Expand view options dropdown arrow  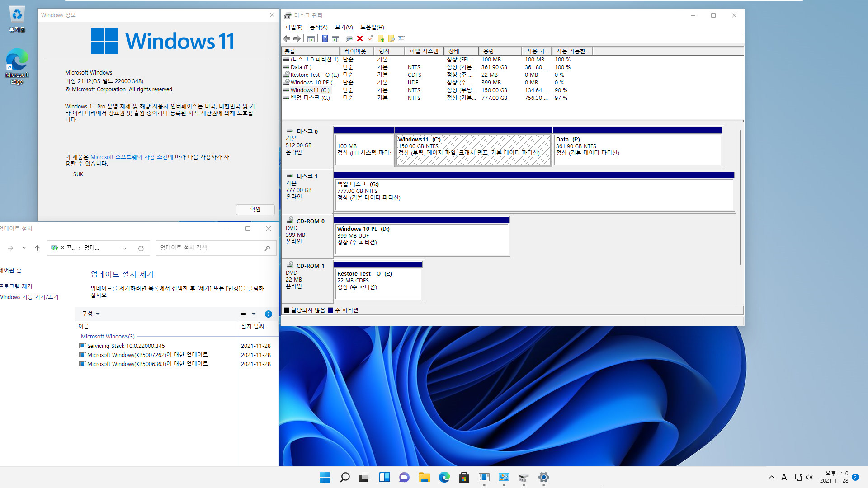click(254, 314)
